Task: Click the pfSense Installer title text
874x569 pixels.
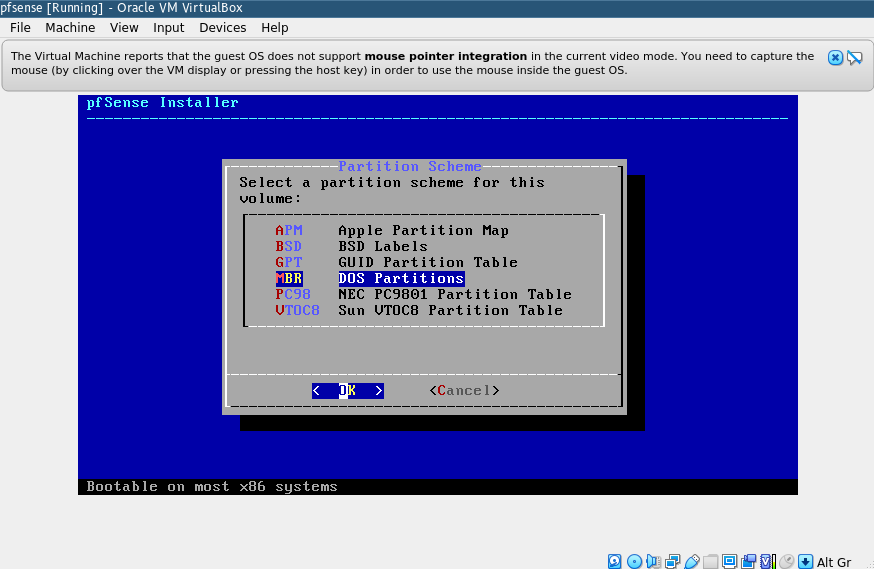Action: point(162,103)
